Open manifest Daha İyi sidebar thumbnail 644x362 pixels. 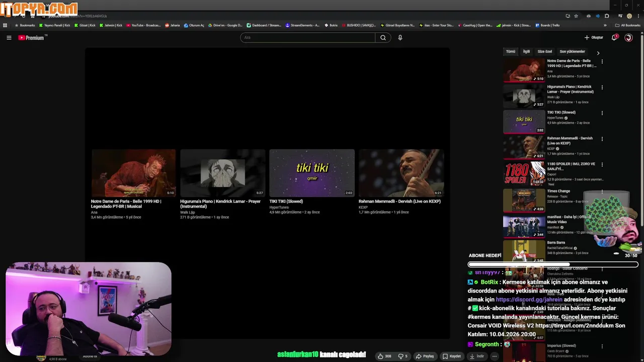[524, 225]
